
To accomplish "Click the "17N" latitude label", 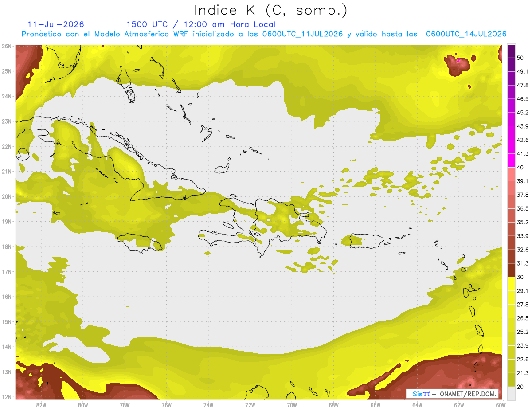I will pos(7,271).
